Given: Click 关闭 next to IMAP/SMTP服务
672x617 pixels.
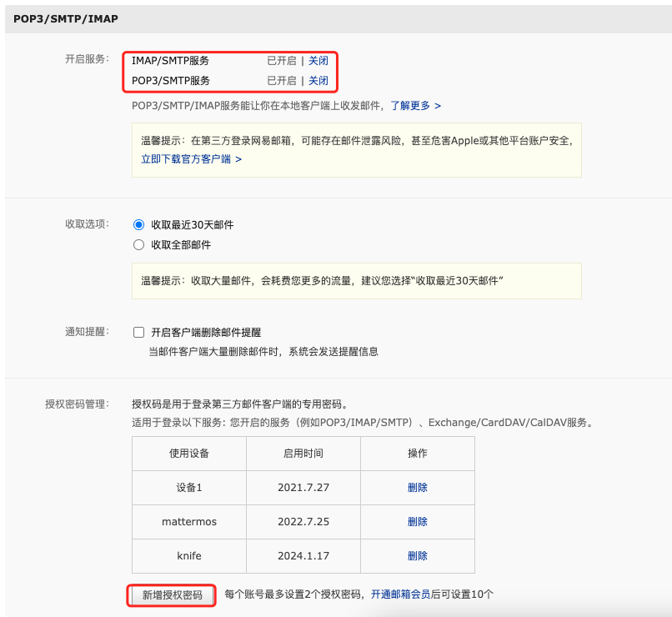Looking at the screenshot, I should coord(318,61).
